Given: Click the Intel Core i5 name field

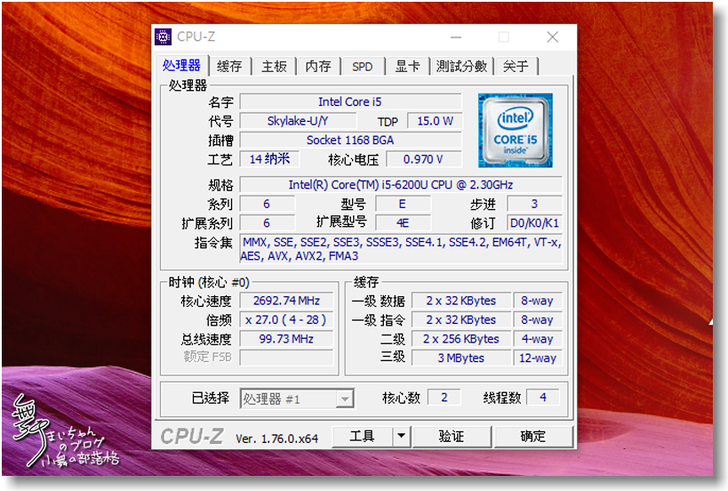Looking at the screenshot, I should [x=351, y=102].
